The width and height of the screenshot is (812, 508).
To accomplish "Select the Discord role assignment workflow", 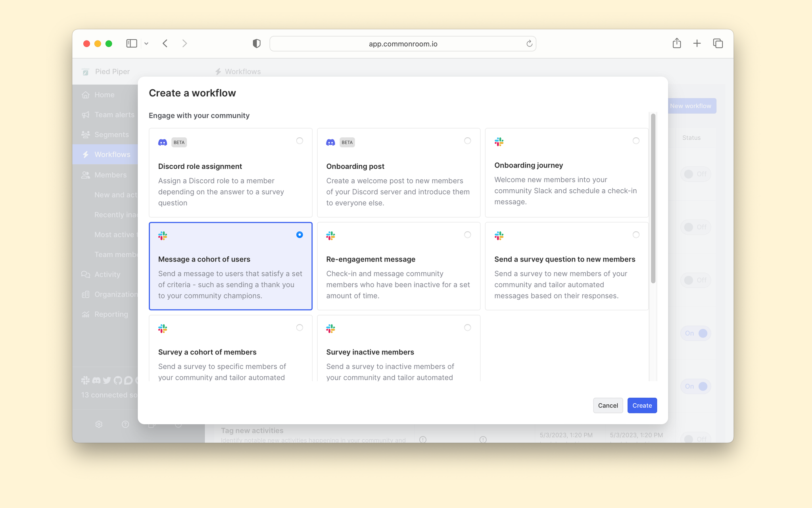I will [299, 141].
